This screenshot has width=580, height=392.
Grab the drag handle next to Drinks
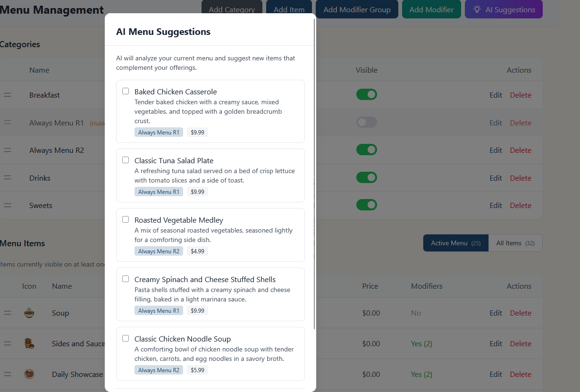pos(7,177)
